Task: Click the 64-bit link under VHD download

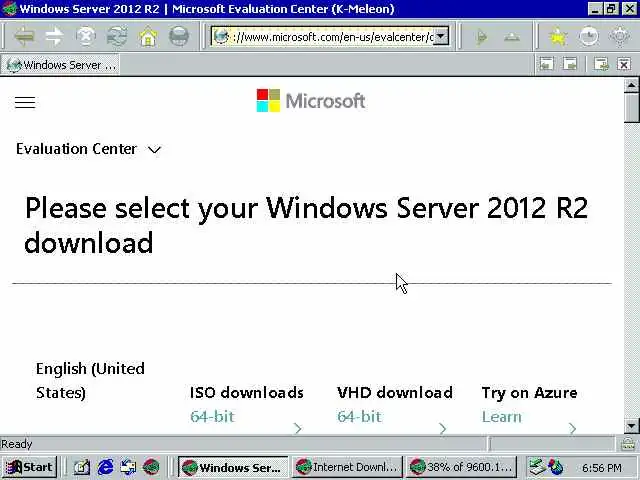Action: click(x=359, y=416)
